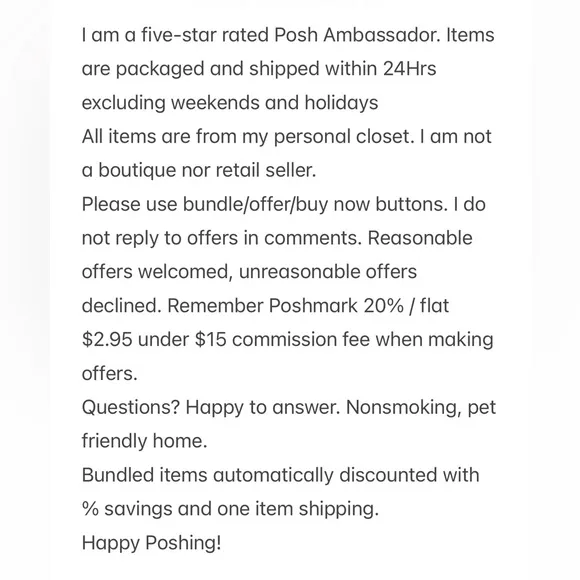
Task: Click the 'offers welcomed, unreasonable offers' line
Action: [249, 272]
